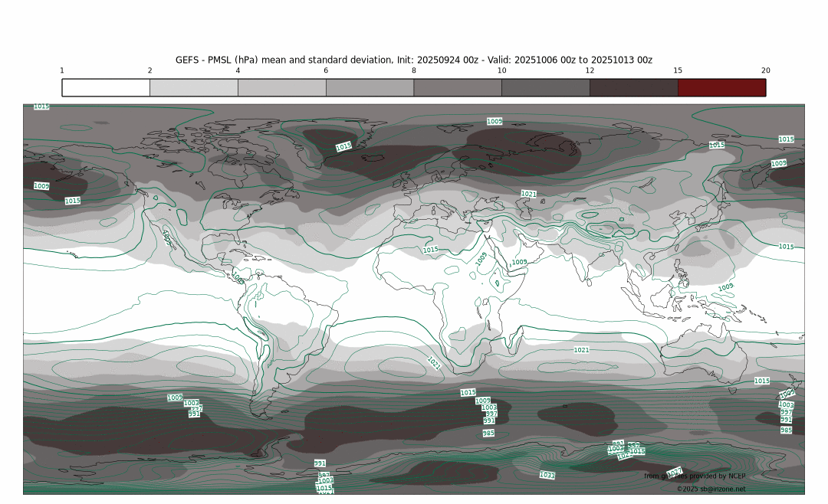Image resolution: width=828 pixels, height=504 pixels.
Task: Click the white 1–2 colorbar segment
Action: pyautogui.click(x=106, y=87)
